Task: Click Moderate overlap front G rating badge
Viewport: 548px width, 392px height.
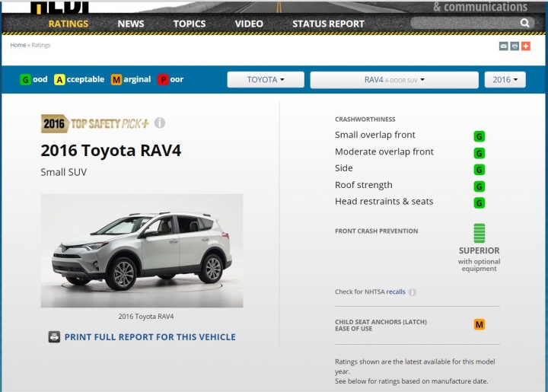Action: 479,153
